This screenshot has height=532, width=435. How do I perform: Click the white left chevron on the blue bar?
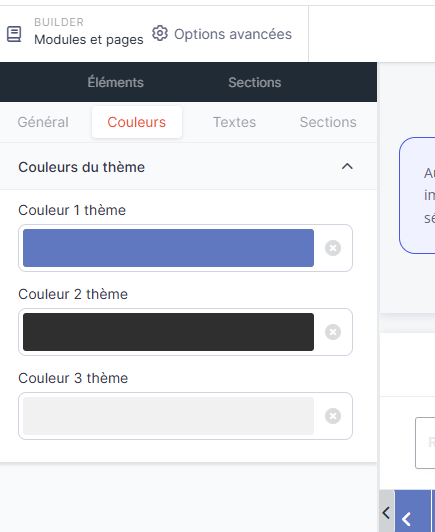[x=406, y=519]
